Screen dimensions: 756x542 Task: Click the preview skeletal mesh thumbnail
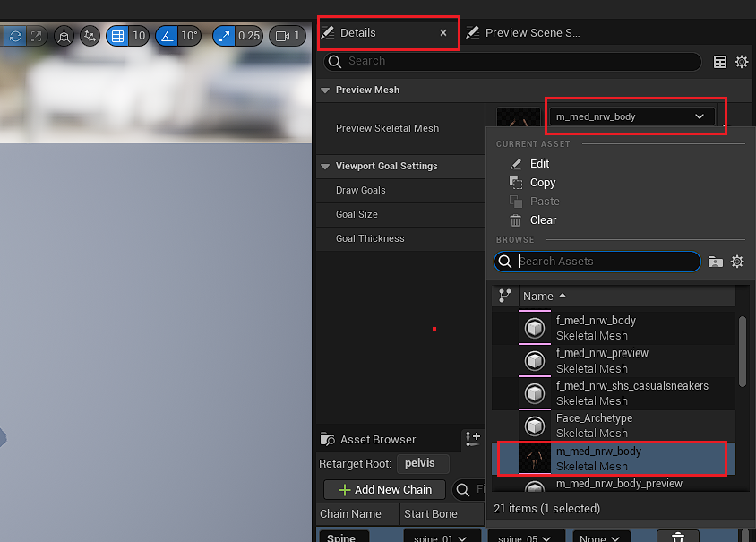pyautogui.click(x=519, y=116)
